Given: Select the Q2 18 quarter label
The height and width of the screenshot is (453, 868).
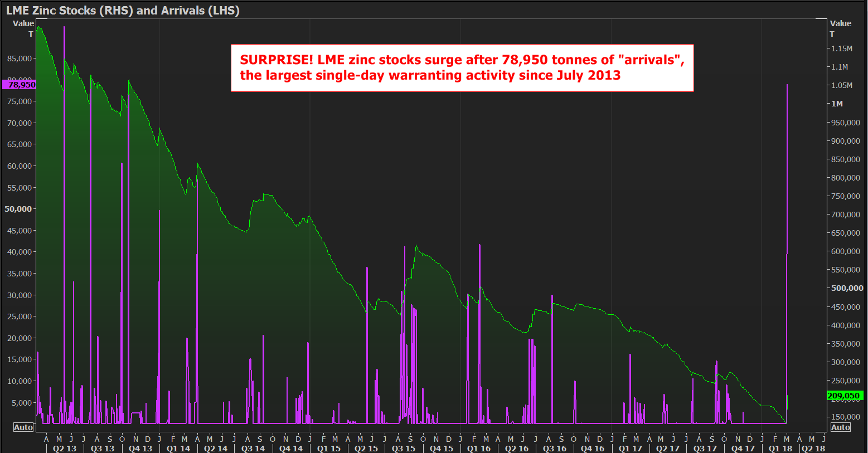Looking at the screenshot, I should click(813, 449).
